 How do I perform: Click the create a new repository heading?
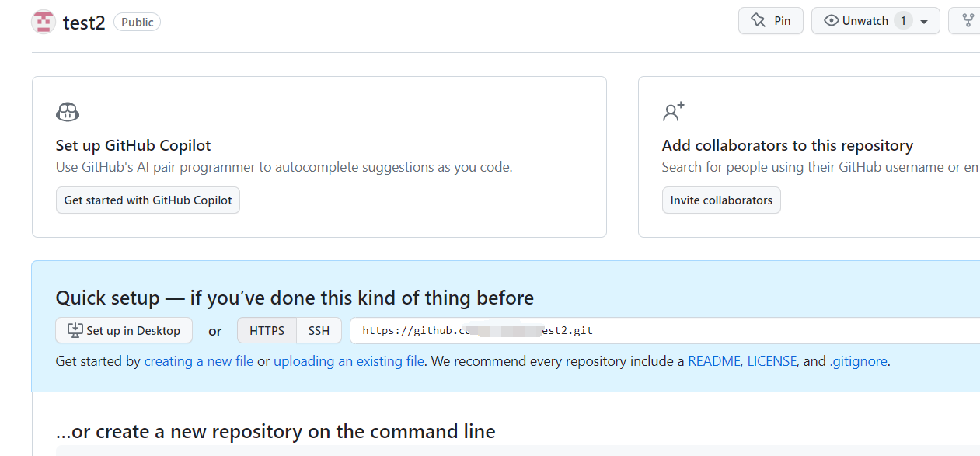tap(276, 431)
